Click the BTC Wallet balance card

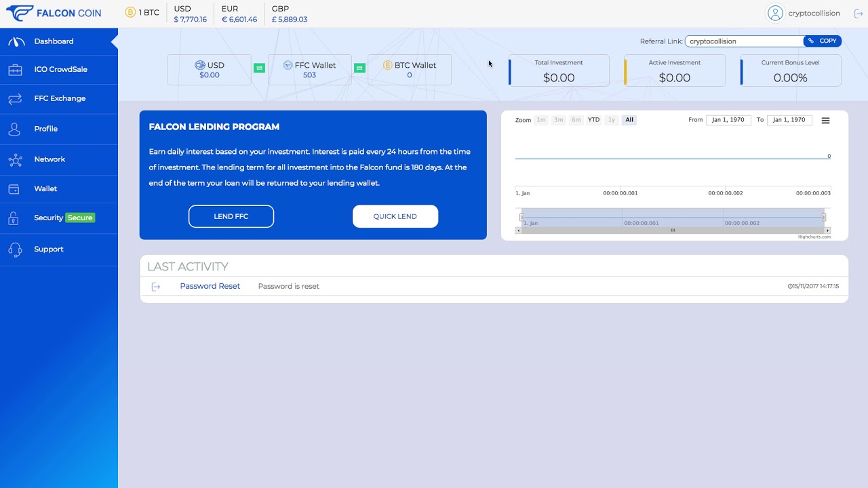[410, 70]
